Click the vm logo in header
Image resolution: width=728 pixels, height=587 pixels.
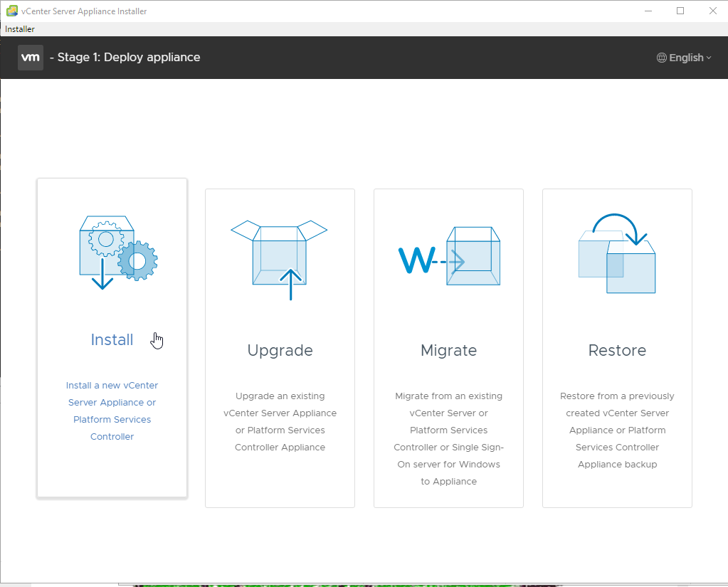(31, 58)
